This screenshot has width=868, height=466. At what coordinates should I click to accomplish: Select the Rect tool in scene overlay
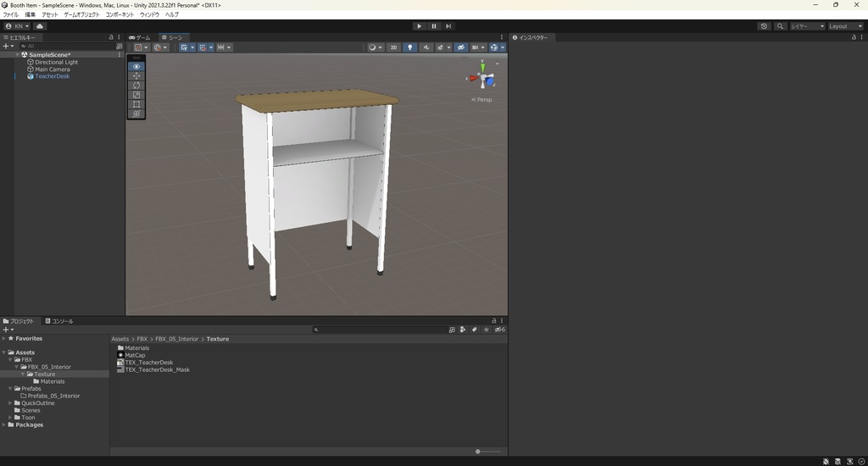tap(136, 104)
